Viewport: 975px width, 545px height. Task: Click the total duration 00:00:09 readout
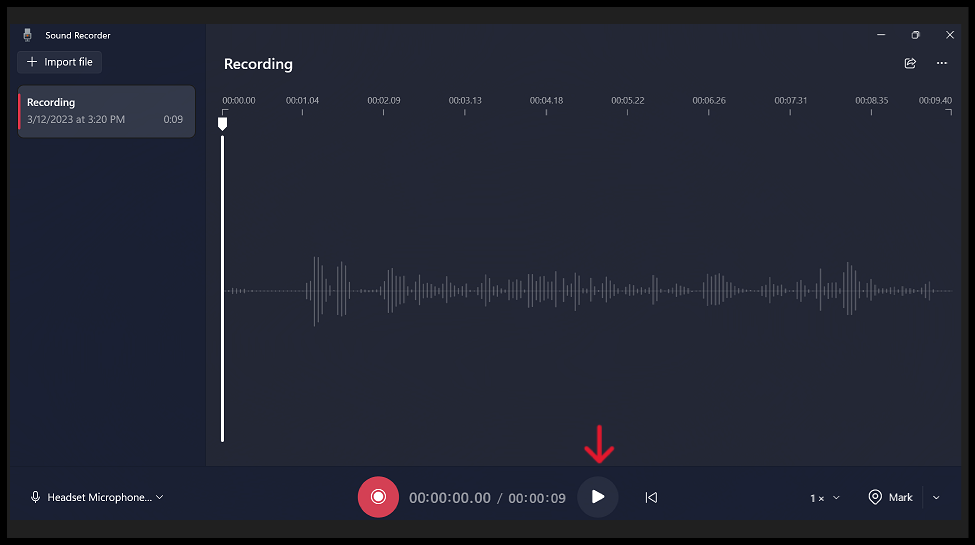pyautogui.click(x=537, y=498)
